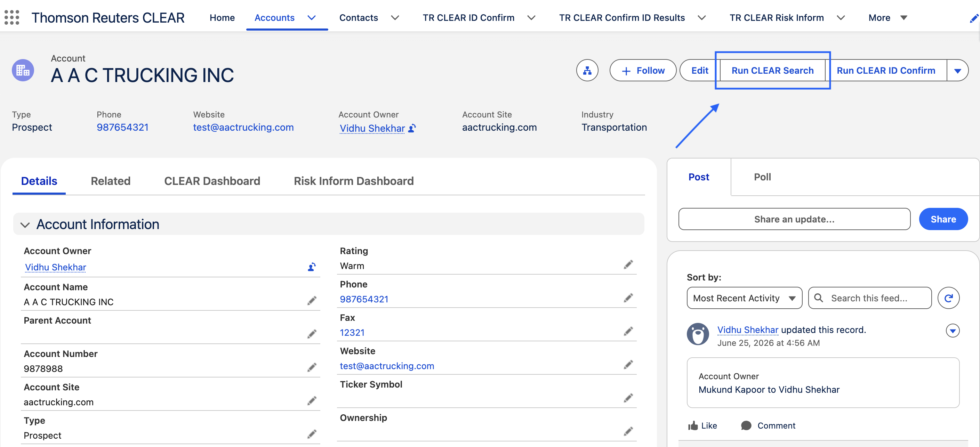Open the Contacts navigation tab

tap(358, 18)
